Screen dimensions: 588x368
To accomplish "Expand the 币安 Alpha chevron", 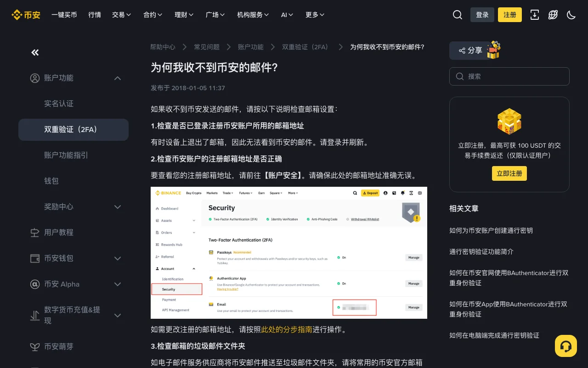I will click(118, 284).
